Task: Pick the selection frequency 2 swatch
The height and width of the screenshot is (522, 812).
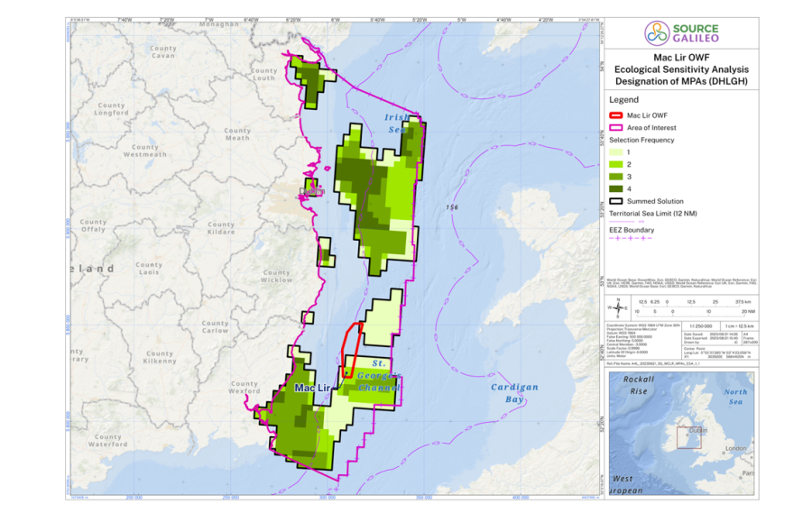Action: point(615,164)
